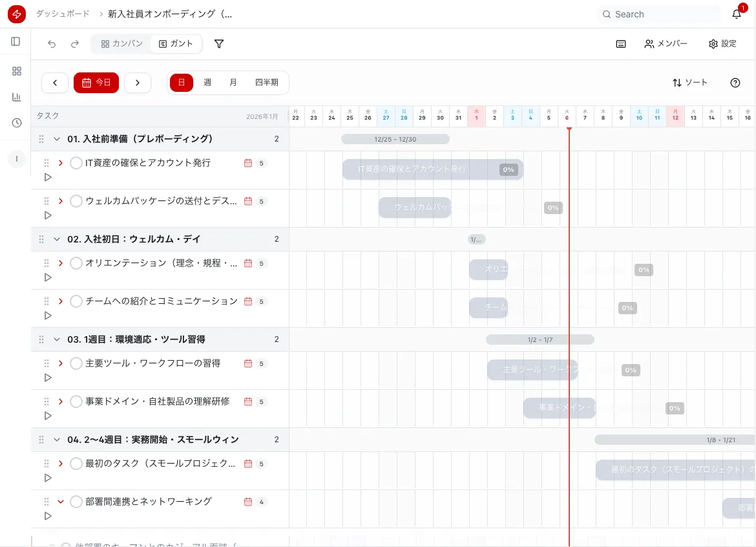
Task: Select the 週 week scale
Action: [207, 83]
